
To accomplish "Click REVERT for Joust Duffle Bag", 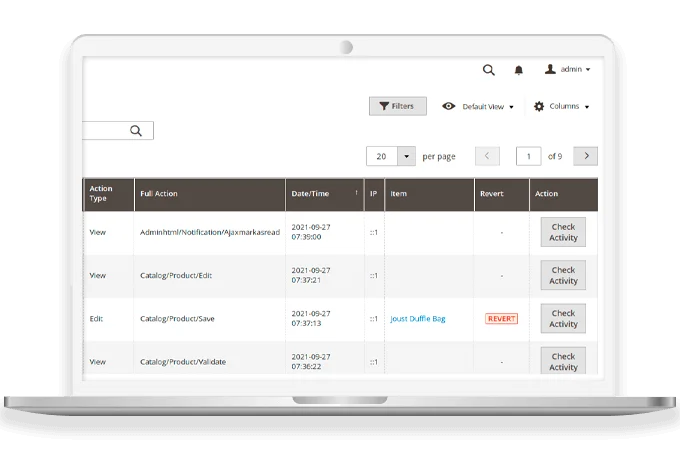I will (501, 319).
